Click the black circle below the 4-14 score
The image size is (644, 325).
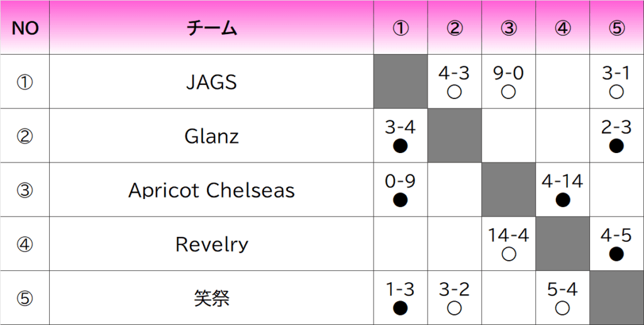pos(562,200)
